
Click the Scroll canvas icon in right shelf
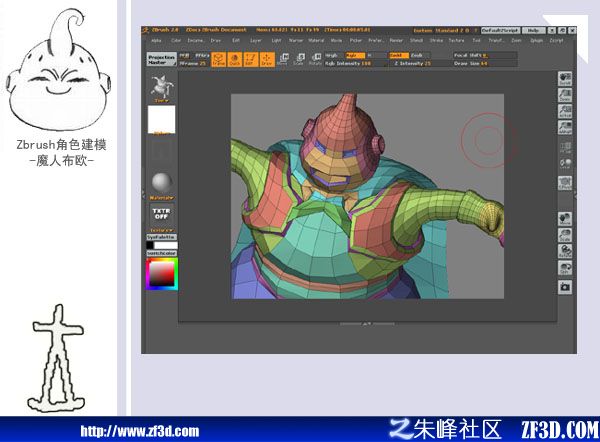point(565,78)
